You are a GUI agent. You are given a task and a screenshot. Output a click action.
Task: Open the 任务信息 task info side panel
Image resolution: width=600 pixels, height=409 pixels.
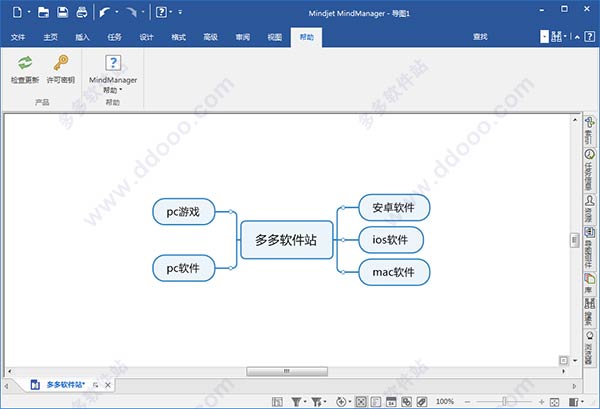(x=589, y=169)
